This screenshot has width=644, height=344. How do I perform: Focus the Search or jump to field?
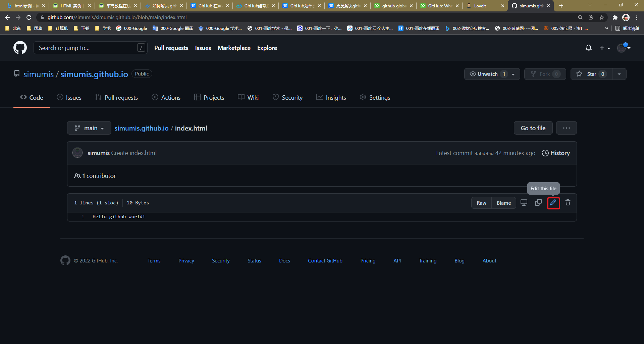87,48
